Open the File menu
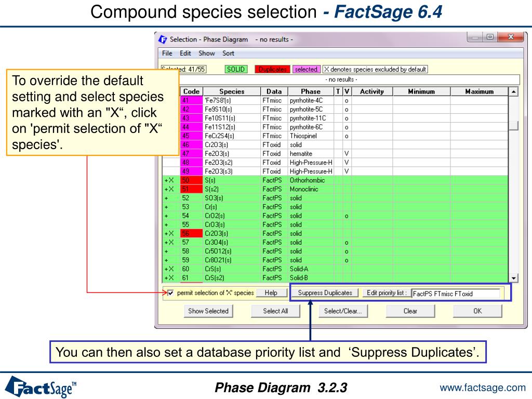Screen dimensions: 532x399 [x=167, y=54]
